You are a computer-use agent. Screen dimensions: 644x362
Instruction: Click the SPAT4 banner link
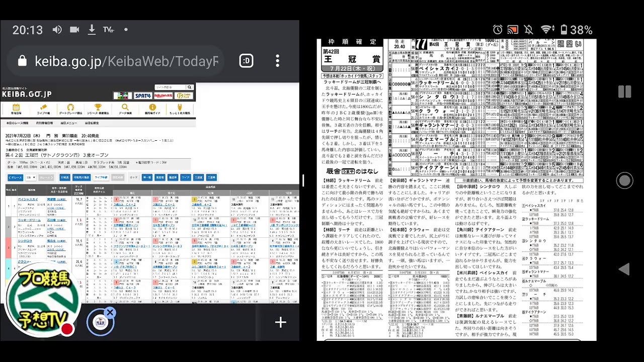143,96
